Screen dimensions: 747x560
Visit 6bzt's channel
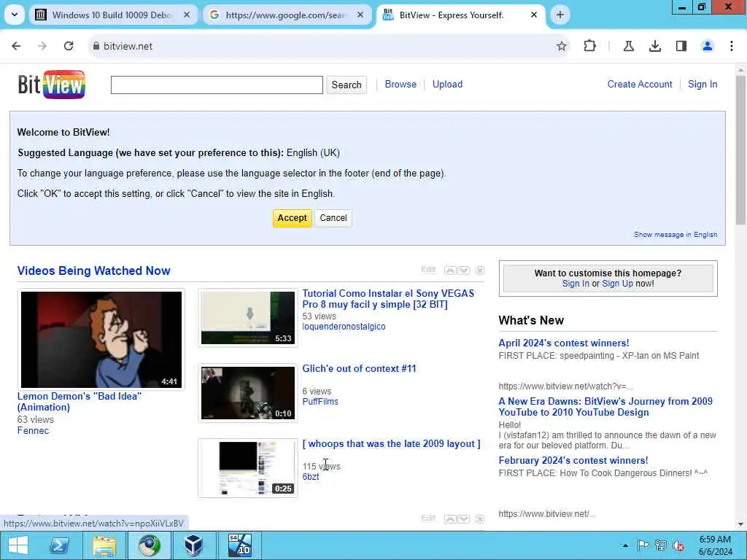click(x=311, y=477)
